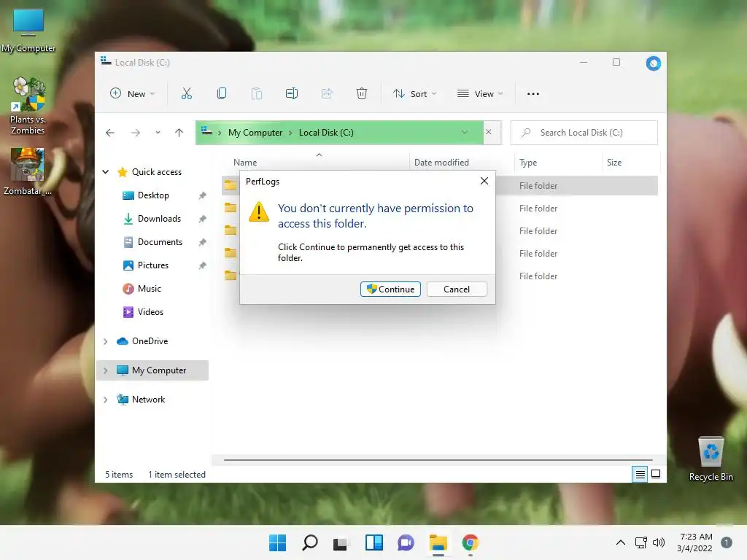Viewport: 747px width, 560px height.
Task: Select OneDrive in navigation pane
Action: [150, 341]
